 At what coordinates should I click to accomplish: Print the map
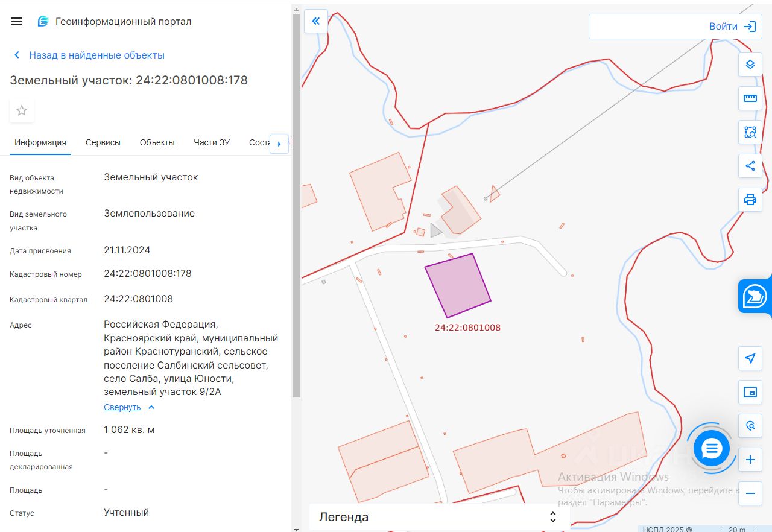click(x=750, y=199)
